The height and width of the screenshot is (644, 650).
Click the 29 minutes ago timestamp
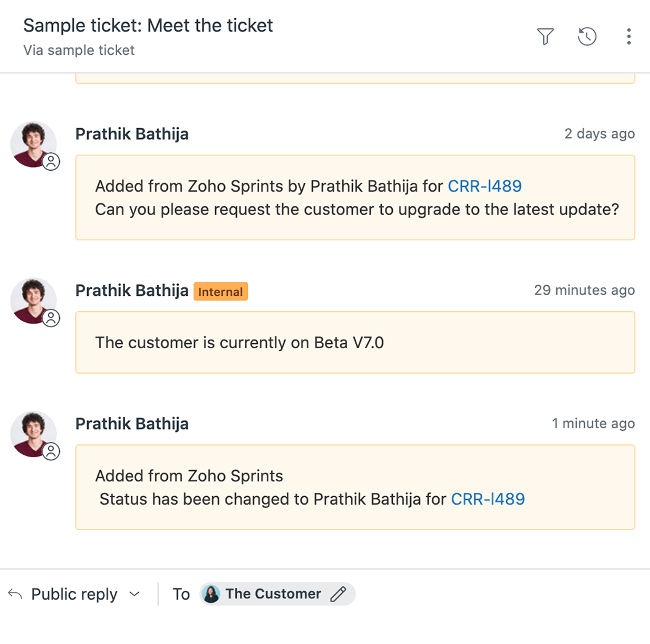584,290
